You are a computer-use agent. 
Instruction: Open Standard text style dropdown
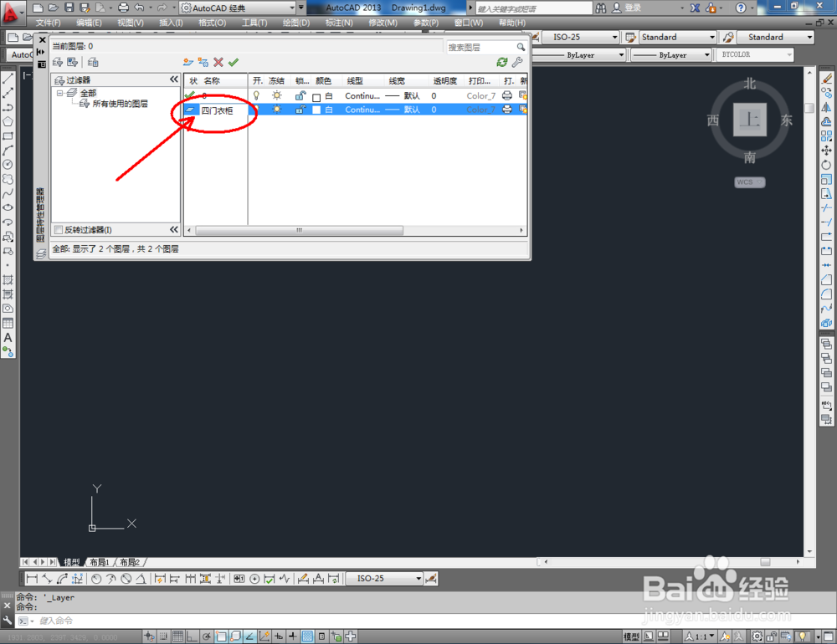pyautogui.click(x=712, y=37)
